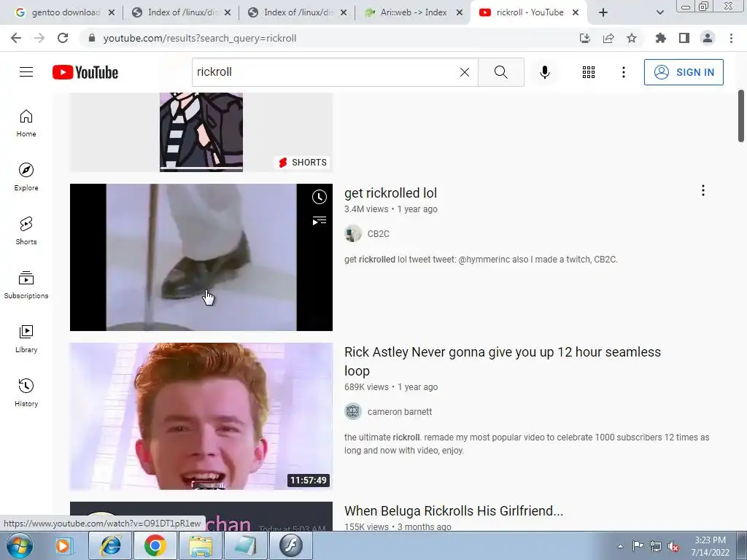Clear the search box with the X
The width and height of the screenshot is (747, 560).
465,72
